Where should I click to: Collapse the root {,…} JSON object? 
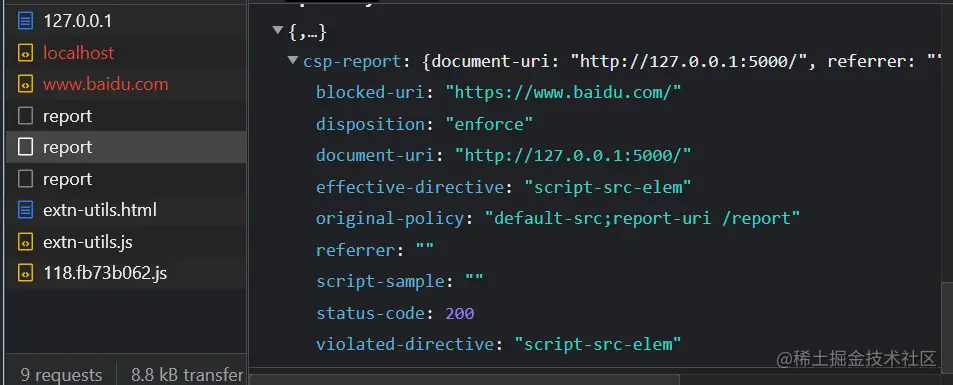tap(278, 30)
